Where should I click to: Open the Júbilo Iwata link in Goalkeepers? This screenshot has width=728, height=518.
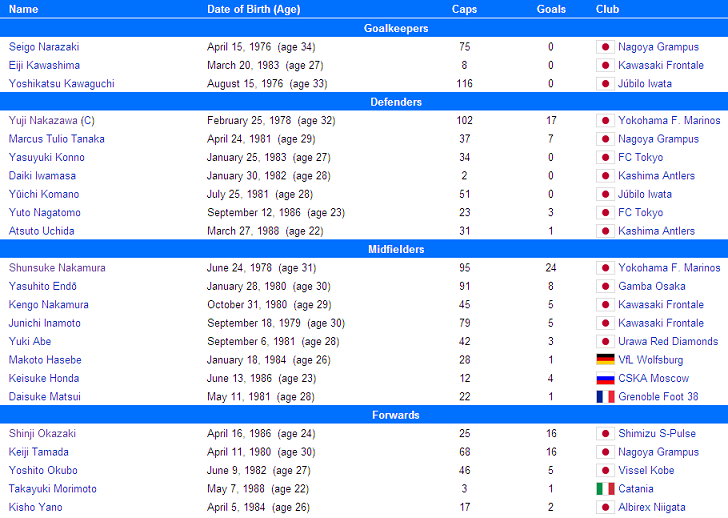click(645, 84)
